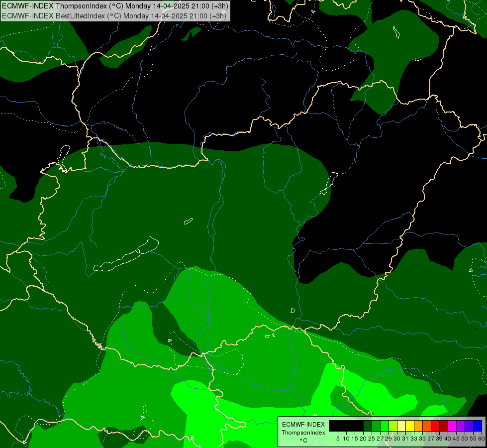Click the yellow 31-33 legend swatch
This screenshot has width=487, height=448.
(410, 426)
